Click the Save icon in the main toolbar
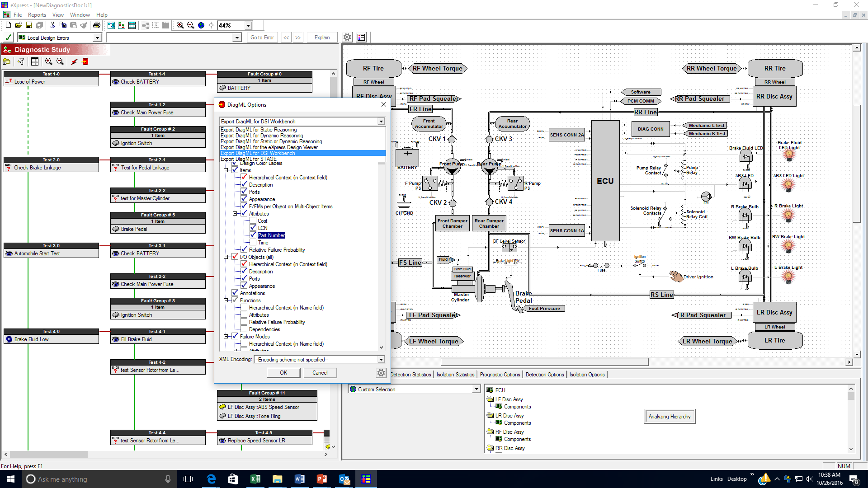The height and width of the screenshot is (488, 868). tap(29, 25)
